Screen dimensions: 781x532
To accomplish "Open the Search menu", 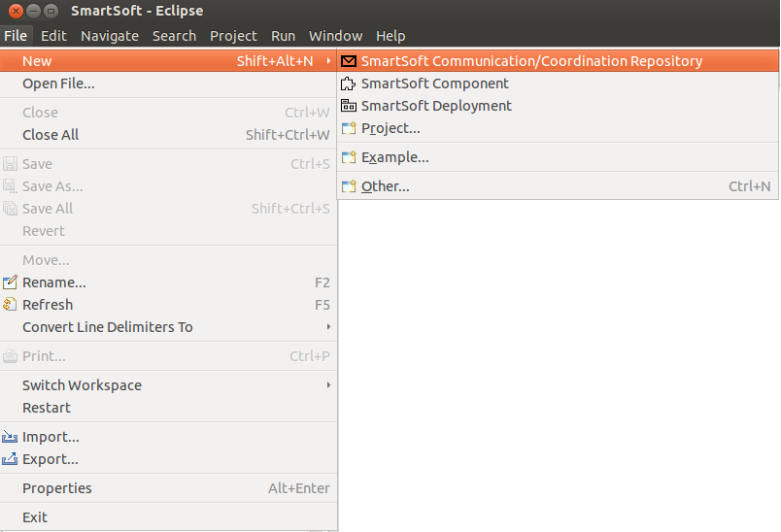I will pos(174,36).
